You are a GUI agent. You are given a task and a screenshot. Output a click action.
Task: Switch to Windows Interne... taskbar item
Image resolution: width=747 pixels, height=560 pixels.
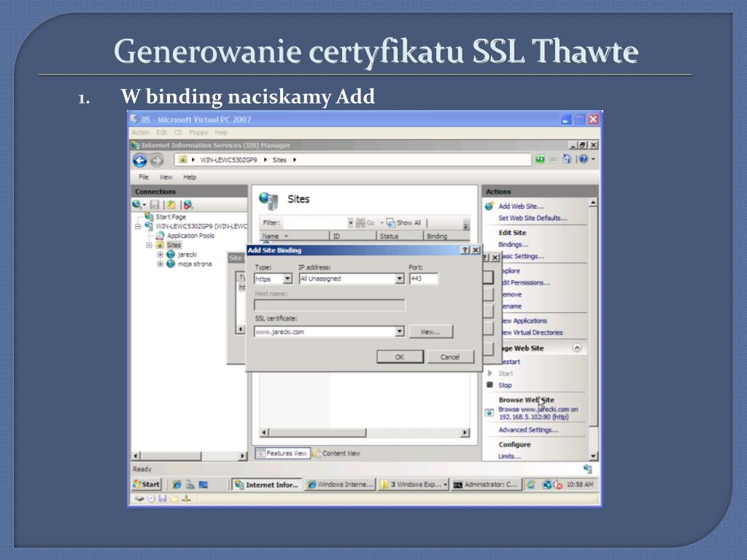pos(340,484)
